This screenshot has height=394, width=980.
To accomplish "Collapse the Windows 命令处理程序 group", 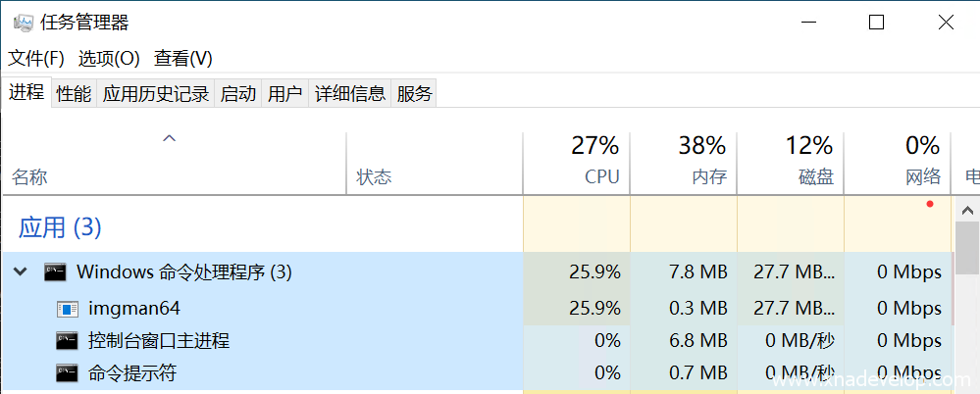I will coord(21,272).
